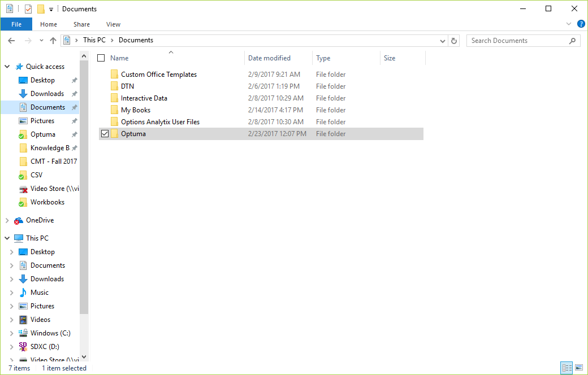588x375 pixels.
Task: Sort by Date modified column header
Action: (x=269, y=58)
